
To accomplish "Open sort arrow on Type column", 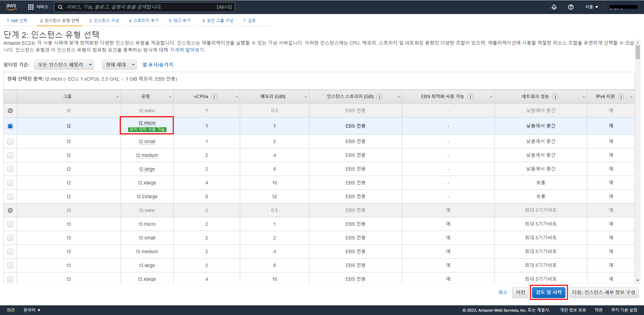I will click(170, 97).
